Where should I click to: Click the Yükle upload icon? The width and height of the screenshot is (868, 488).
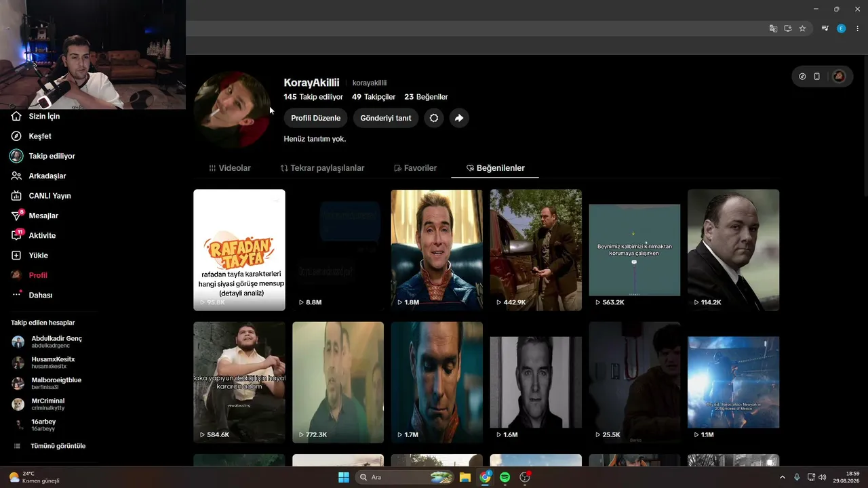click(16, 256)
